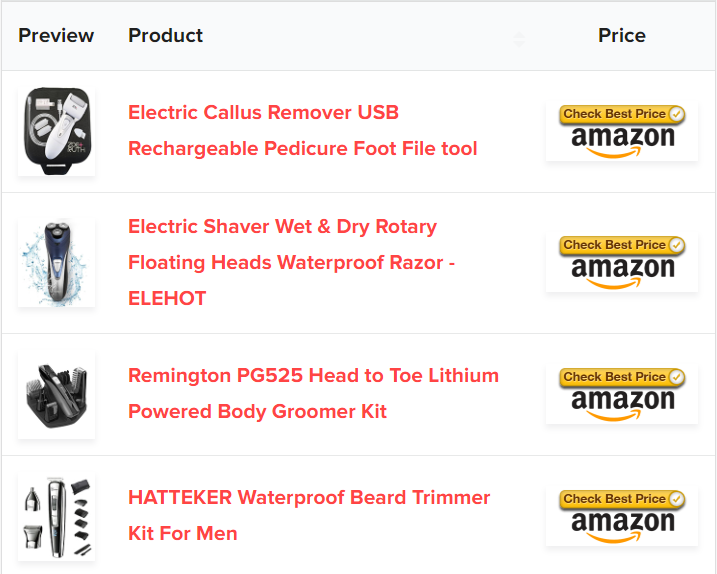Click the Price column header
Viewport: 717px width, 574px height.
(621, 36)
